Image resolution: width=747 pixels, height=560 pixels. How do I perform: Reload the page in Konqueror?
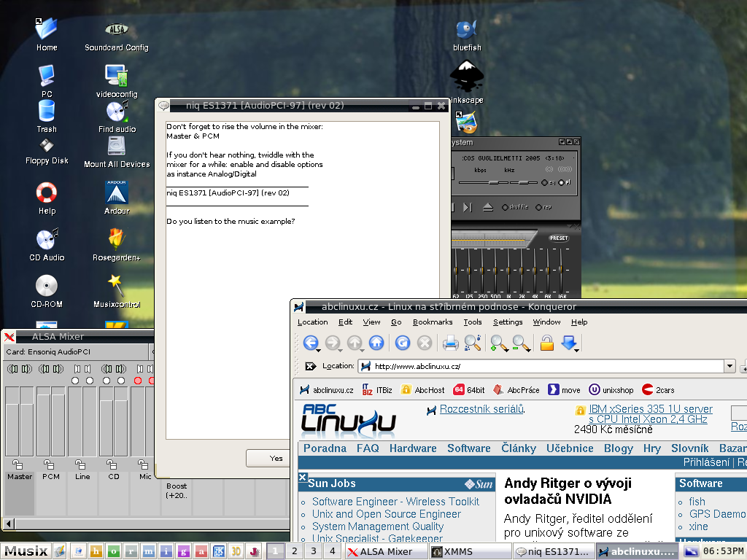tap(403, 343)
